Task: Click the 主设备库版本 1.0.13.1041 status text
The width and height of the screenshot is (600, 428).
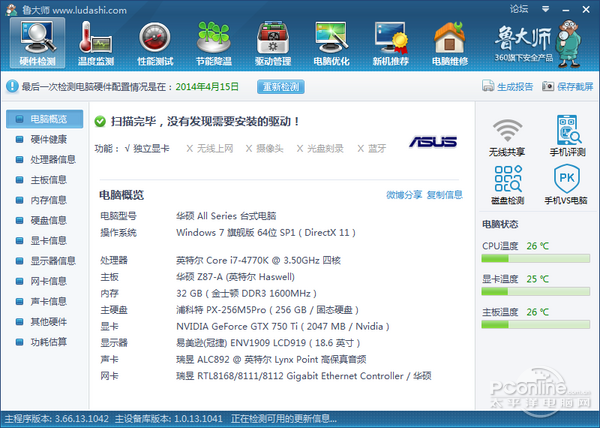Action: (x=169, y=419)
